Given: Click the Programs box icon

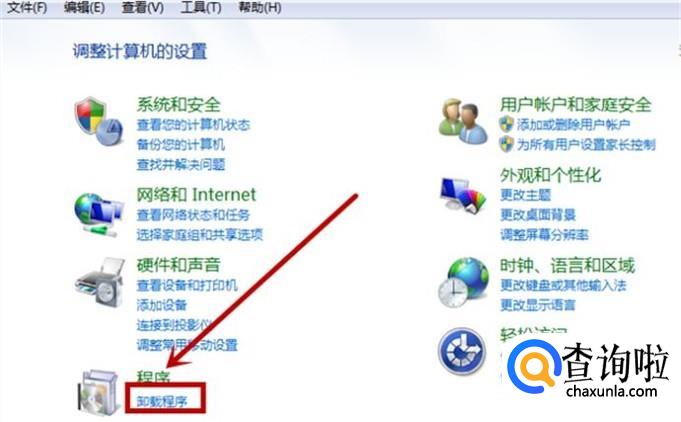Looking at the screenshot, I should coord(99,392).
